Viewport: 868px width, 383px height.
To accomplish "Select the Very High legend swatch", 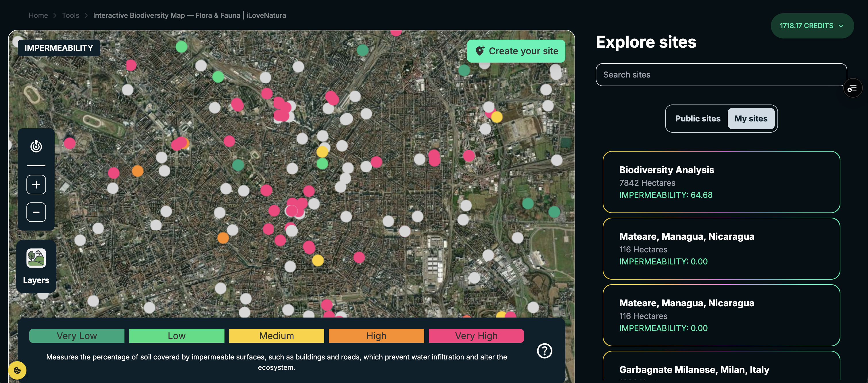I will click(x=476, y=336).
